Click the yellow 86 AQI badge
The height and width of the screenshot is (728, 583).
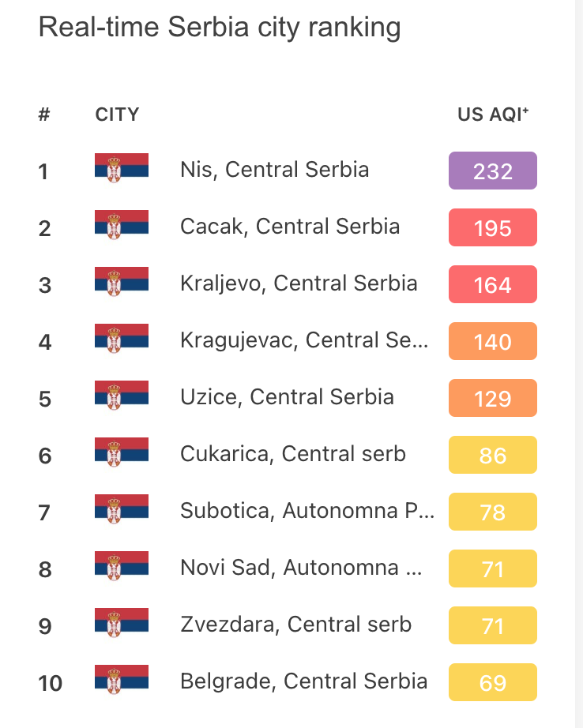492,455
